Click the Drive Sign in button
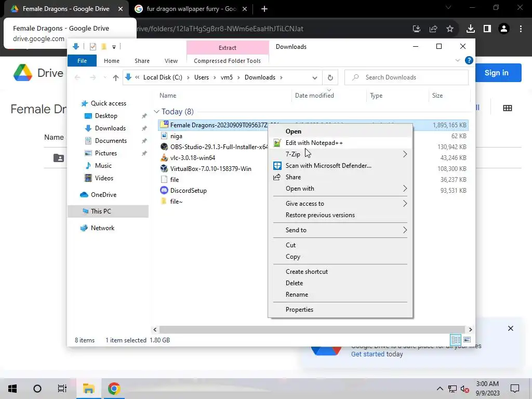 pyautogui.click(x=496, y=73)
